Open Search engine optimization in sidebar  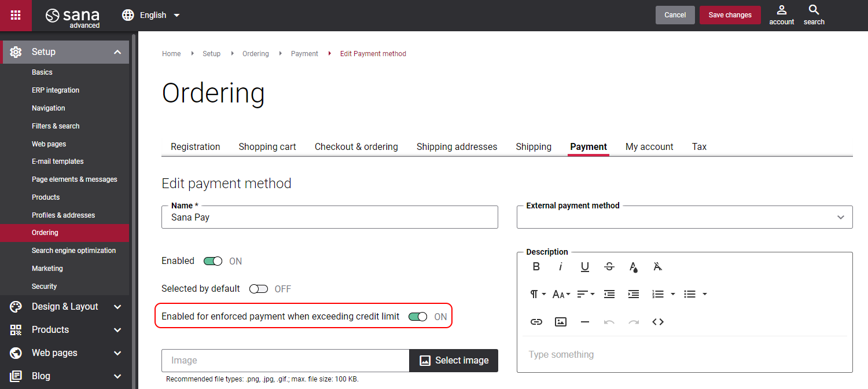click(73, 251)
